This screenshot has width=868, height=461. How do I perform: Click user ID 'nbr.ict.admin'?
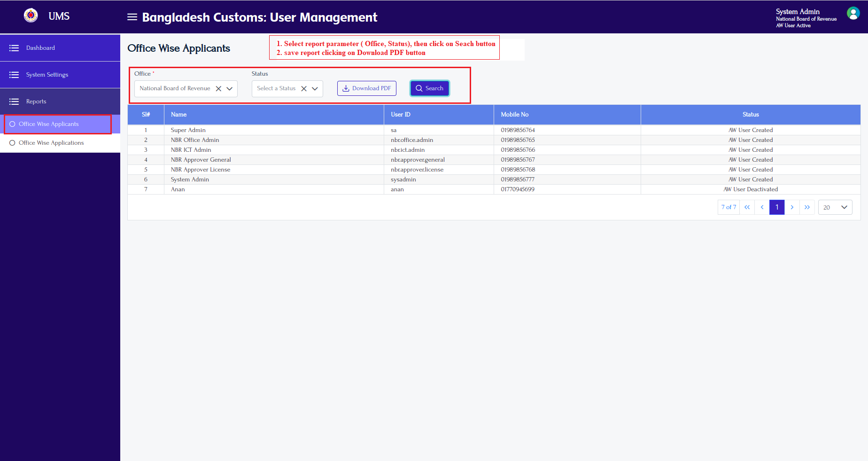coord(408,150)
